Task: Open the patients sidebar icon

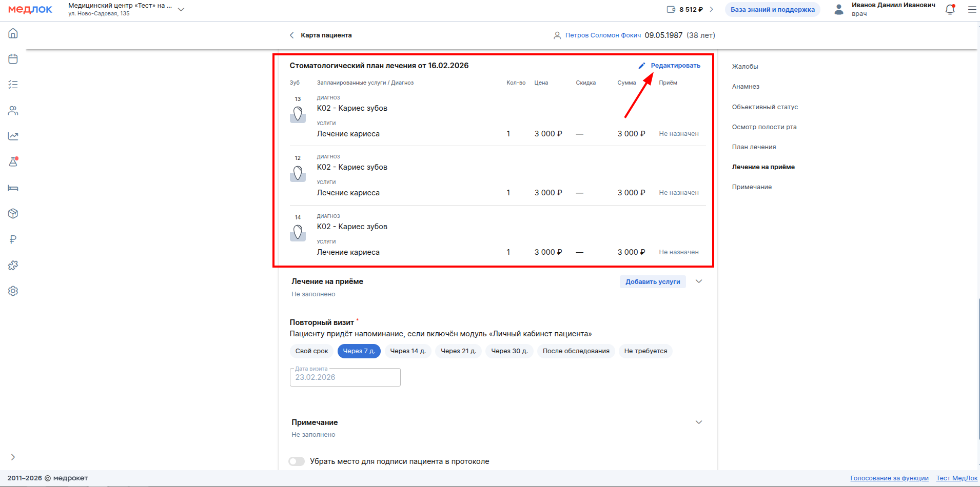Action: (x=13, y=111)
